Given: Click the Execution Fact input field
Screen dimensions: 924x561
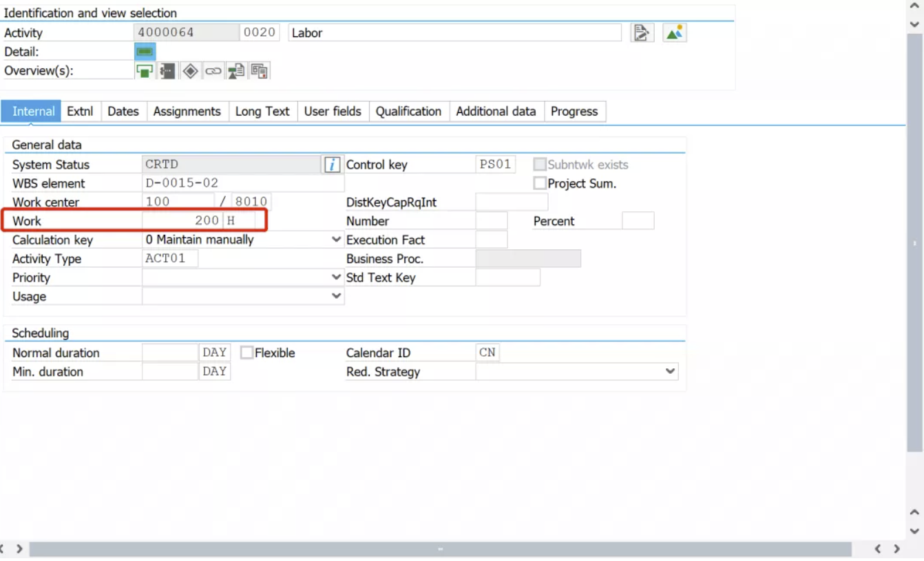Looking at the screenshot, I should [x=492, y=240].
